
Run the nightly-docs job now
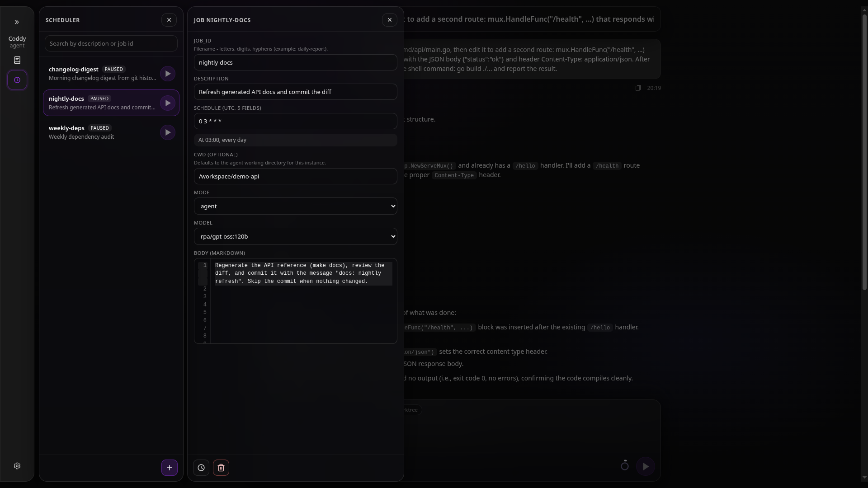(x=168, y=103)
